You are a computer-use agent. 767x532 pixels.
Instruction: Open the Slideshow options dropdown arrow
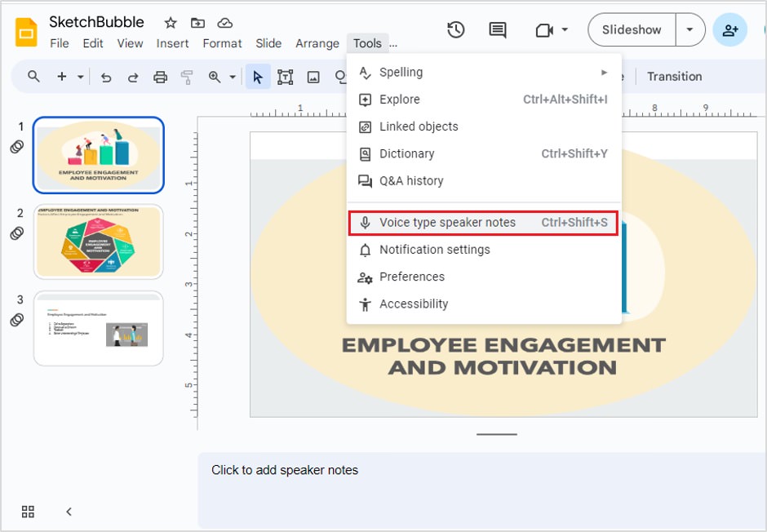coord(689,30)
